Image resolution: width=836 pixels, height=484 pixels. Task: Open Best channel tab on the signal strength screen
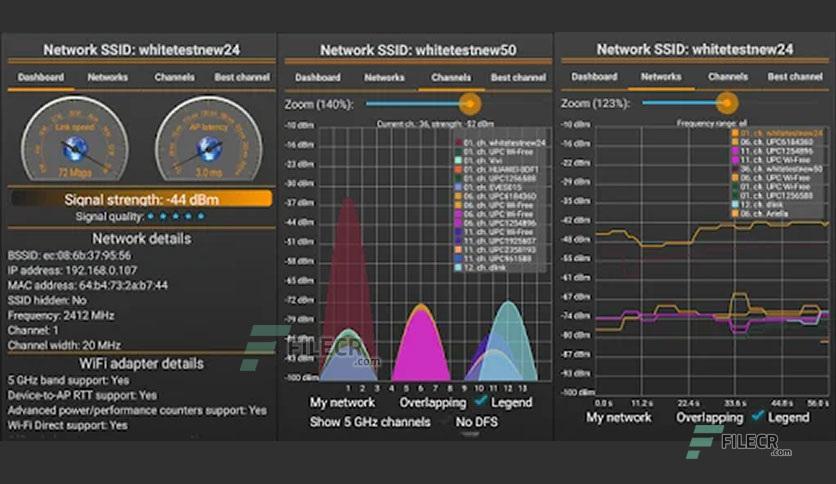(x=242, y=77)
